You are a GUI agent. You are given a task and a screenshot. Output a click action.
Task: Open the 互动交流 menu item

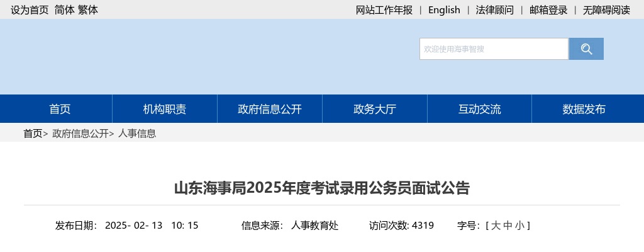pos(480,109)
